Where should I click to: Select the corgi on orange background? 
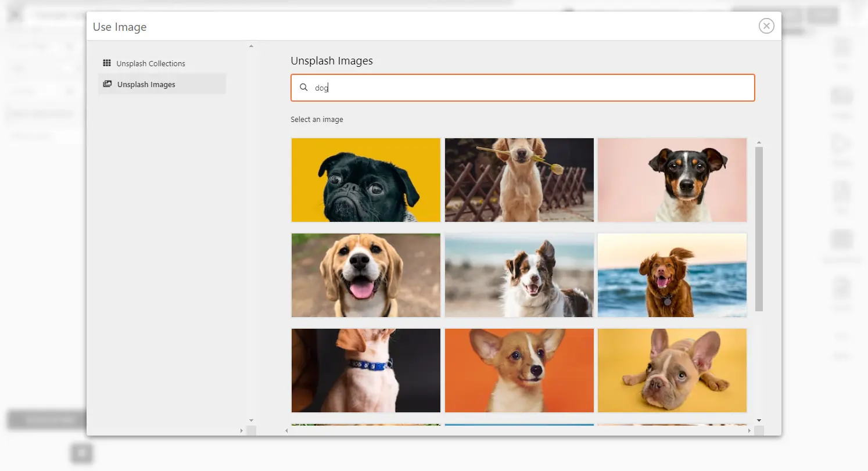[519, 370]
